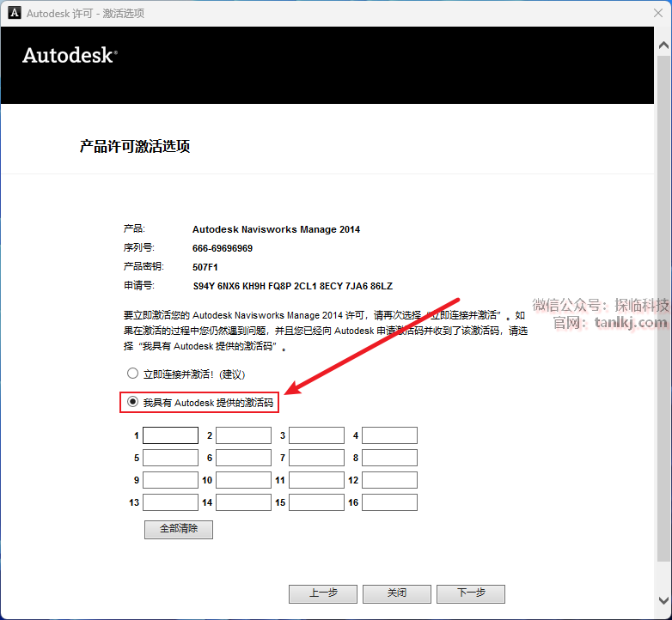672x620 pixels.
Task: Click activation code field 3
Action: 317,435
